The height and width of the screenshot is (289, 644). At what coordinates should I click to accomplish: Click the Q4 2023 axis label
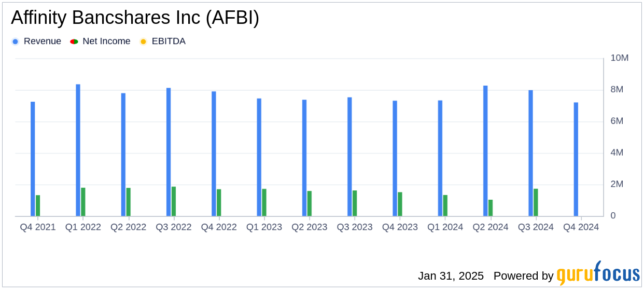click(400, 227)
